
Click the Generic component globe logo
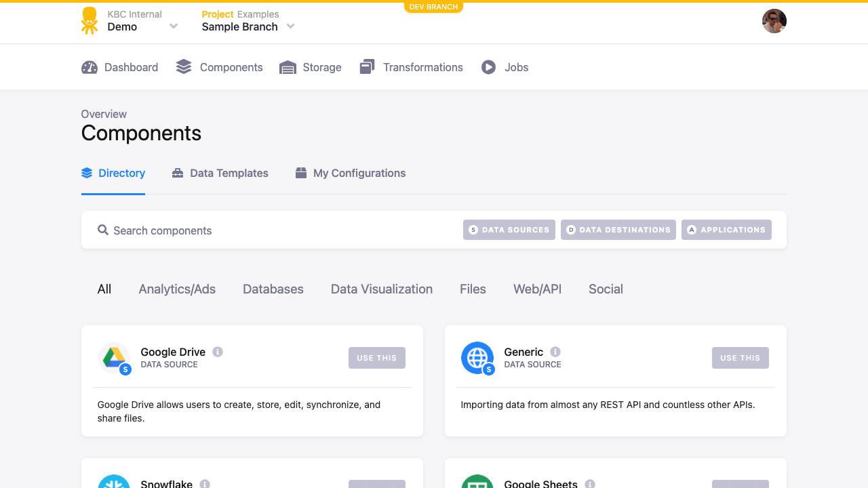click(477, 358)
